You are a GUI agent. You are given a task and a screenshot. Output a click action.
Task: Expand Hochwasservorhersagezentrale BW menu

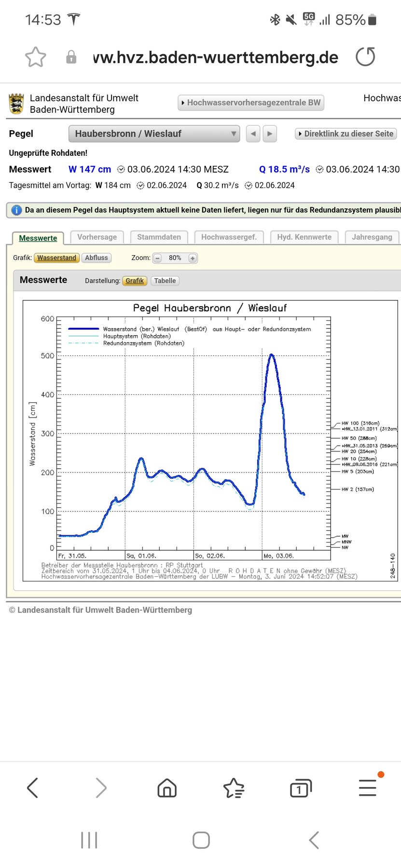[251, 103]
